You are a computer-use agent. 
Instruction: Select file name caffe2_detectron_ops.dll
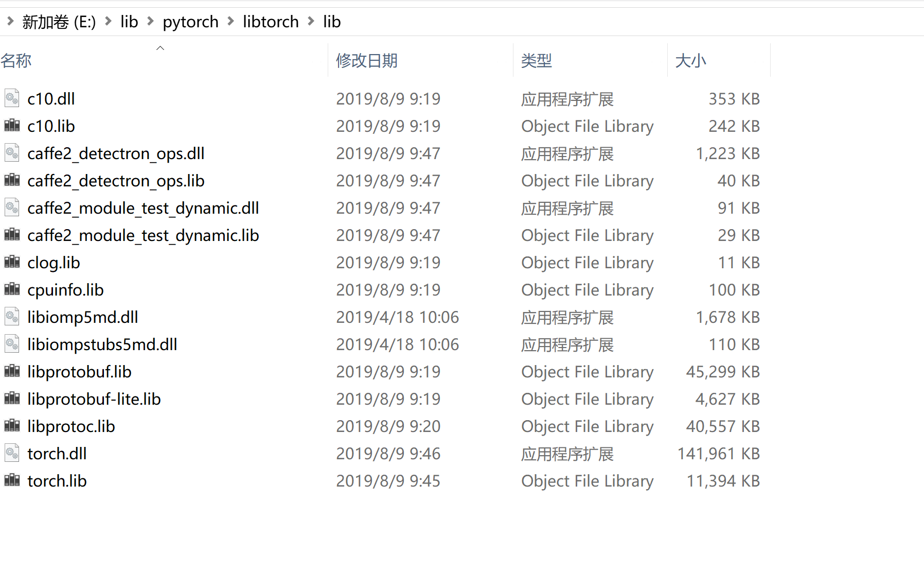pos(116,153)
